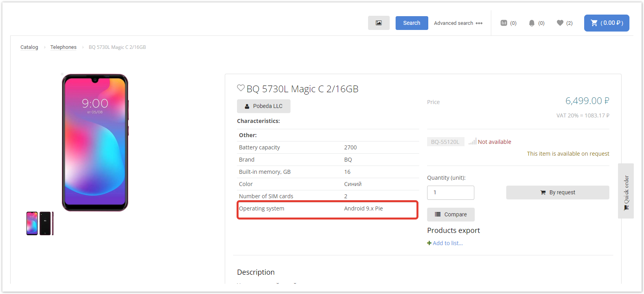644x294 pixels.
Task: Click the price 6,499.00 ₽
Action: click(x=587, y=101)
